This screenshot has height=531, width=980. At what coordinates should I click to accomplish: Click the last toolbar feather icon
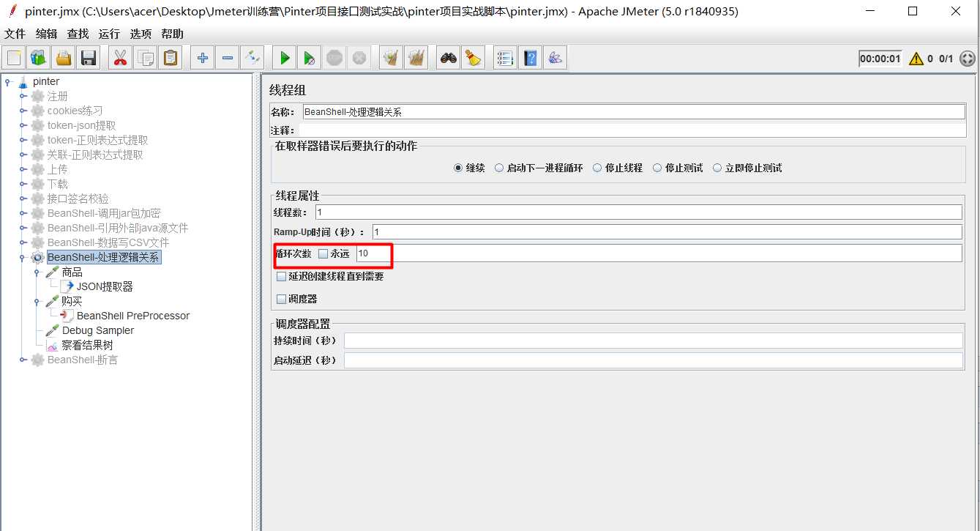(555, 58)
